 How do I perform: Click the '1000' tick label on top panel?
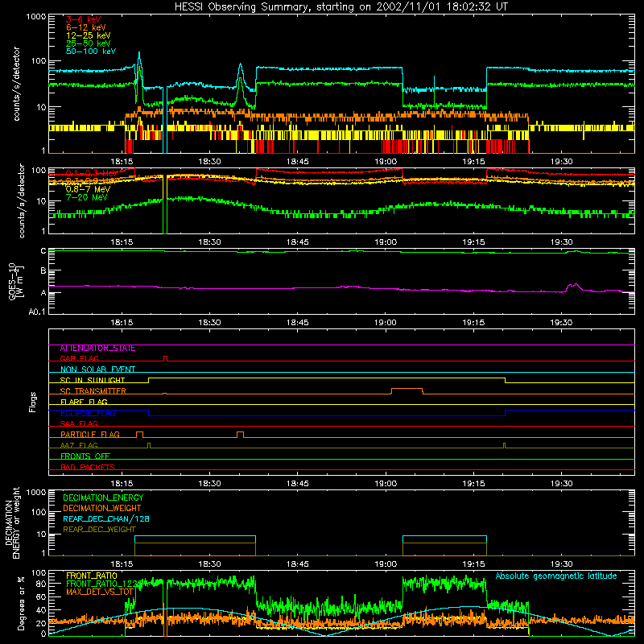tap(36, 17)
